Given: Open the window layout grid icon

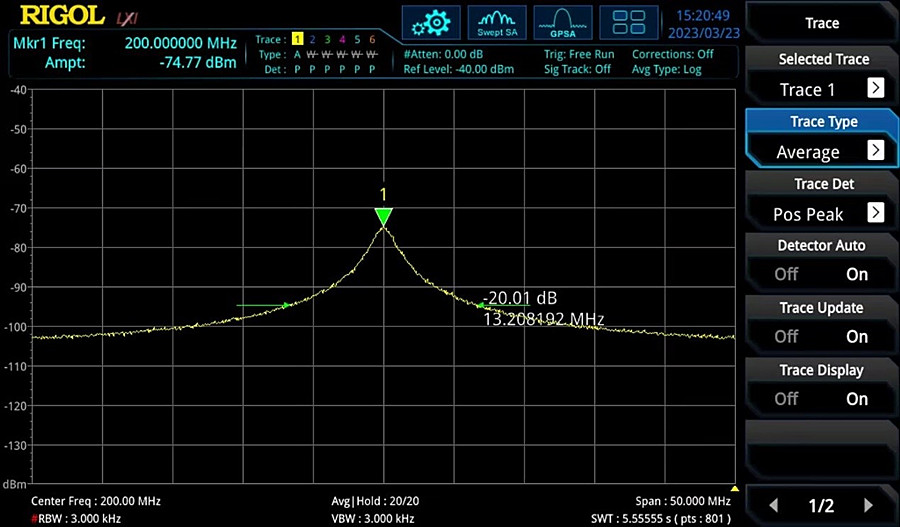Looking at the screenshot, I should [x=628, y=23].
